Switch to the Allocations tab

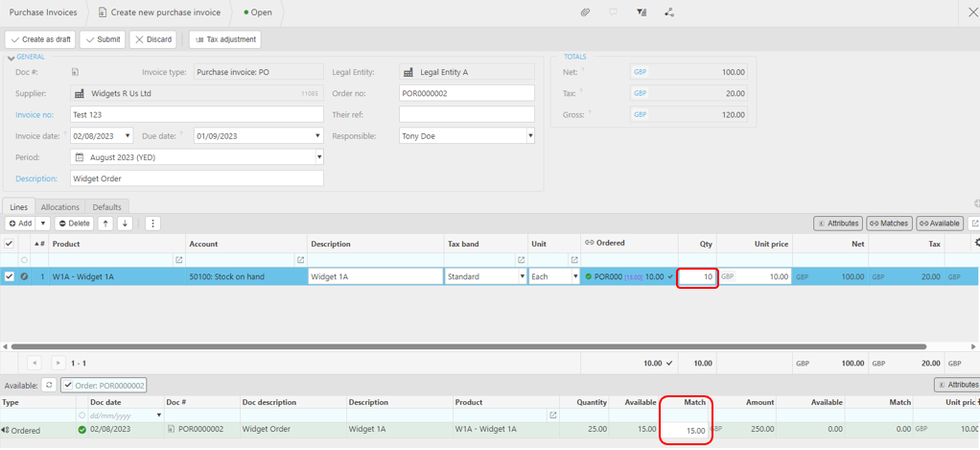[60, 206]
